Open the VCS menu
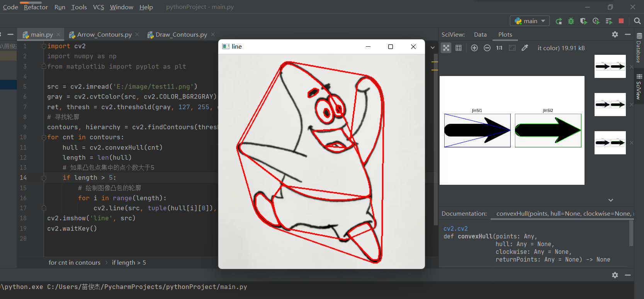The width and height of the screenshot is (644, 299). click(x=99, y=7)
